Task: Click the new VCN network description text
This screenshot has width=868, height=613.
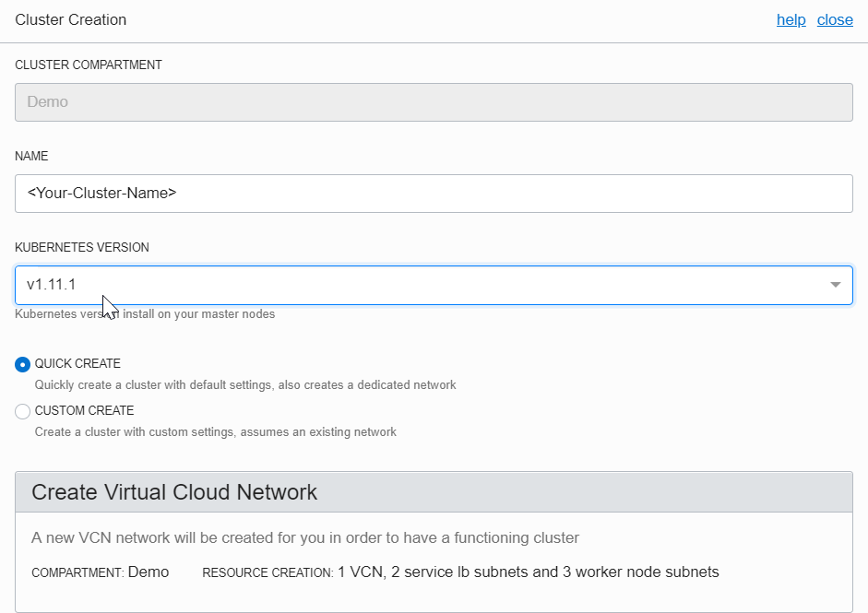Action: pos(305,537)
